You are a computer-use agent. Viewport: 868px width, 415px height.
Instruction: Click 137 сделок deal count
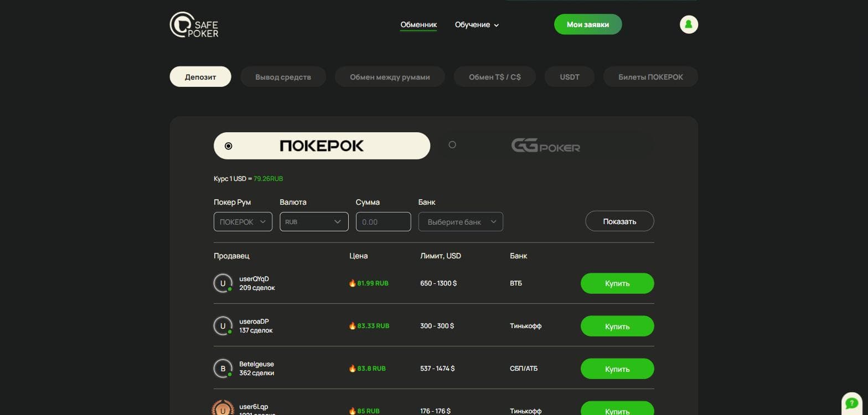point(256,330)
